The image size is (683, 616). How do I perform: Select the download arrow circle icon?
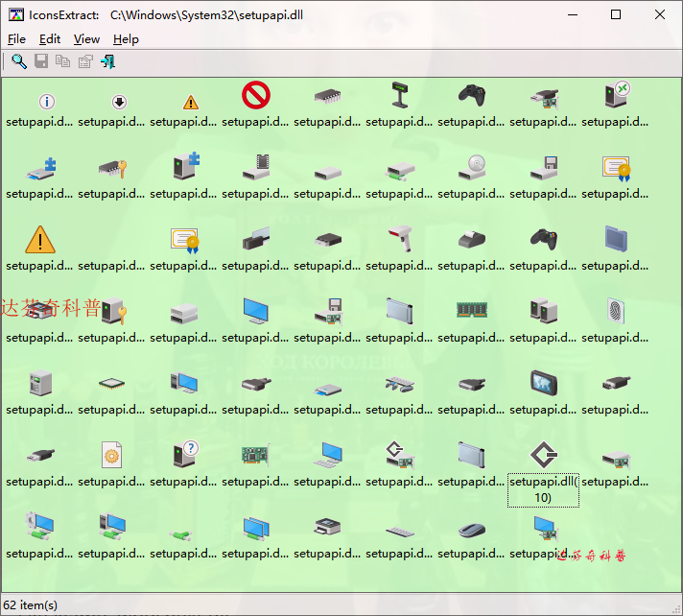coord(119,102)
